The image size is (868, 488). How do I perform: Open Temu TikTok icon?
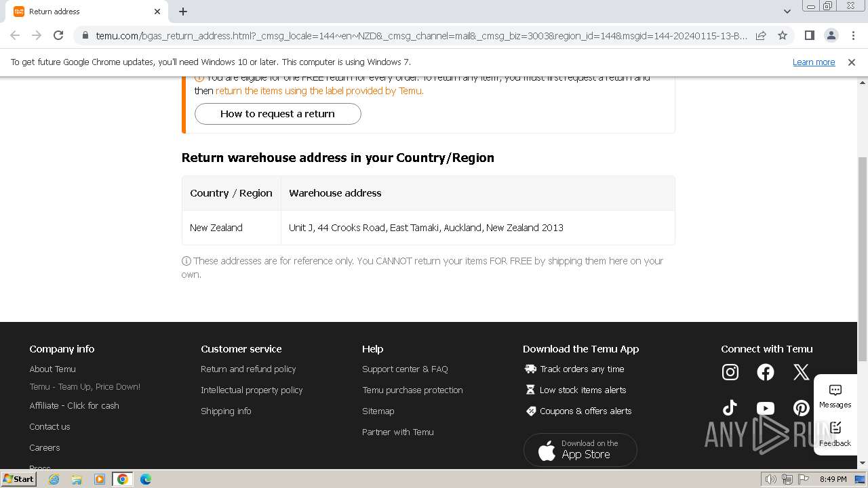730,408
